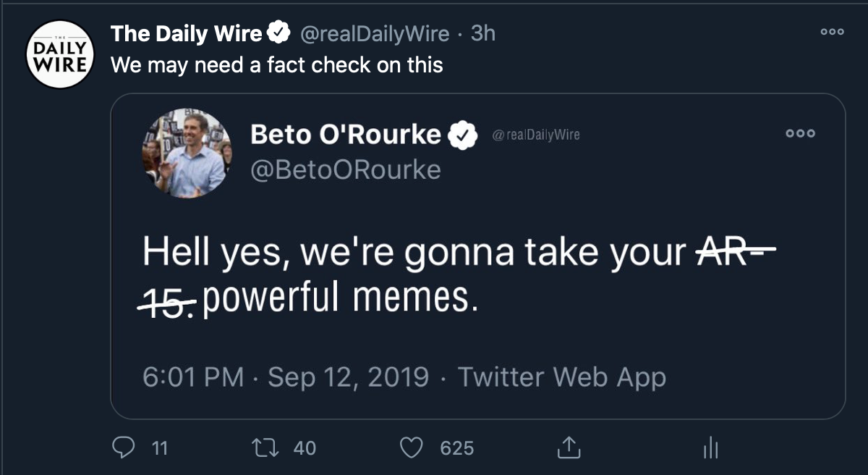Open the @realDailyWire handle link
Screen dimensions: 868x475
pos(374,33)
